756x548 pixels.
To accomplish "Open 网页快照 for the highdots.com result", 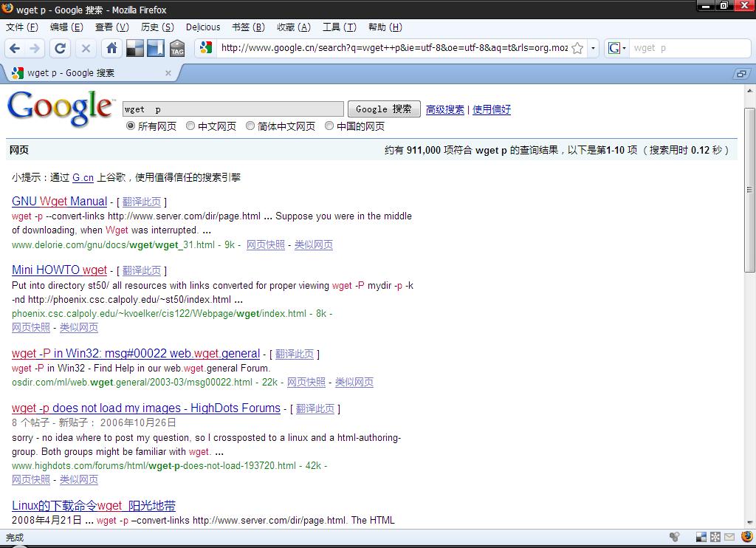I will [31, 479].
